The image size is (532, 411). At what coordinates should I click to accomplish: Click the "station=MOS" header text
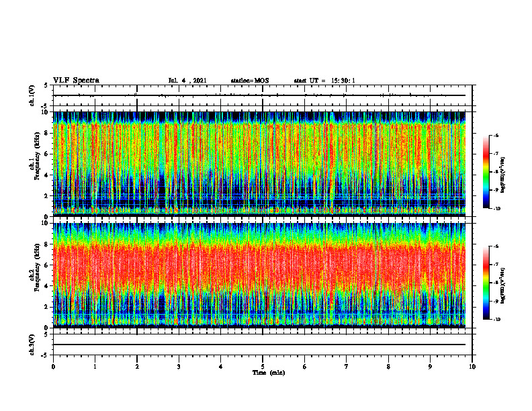pyautogui.click(x=250, y=81)
